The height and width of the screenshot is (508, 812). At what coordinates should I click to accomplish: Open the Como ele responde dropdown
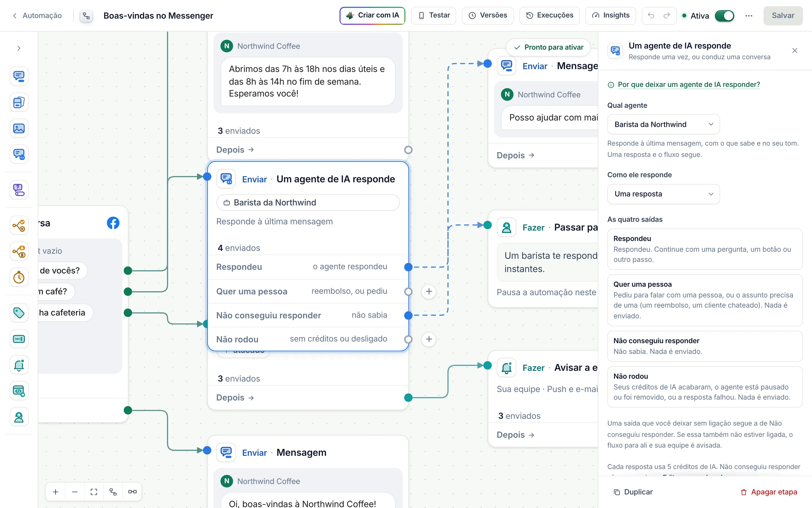(663, 194)
